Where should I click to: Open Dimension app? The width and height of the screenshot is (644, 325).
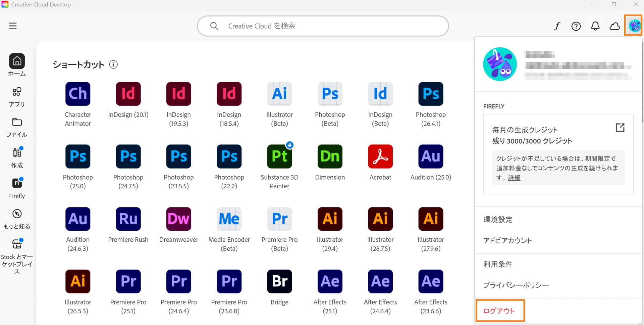coord(330,156)
